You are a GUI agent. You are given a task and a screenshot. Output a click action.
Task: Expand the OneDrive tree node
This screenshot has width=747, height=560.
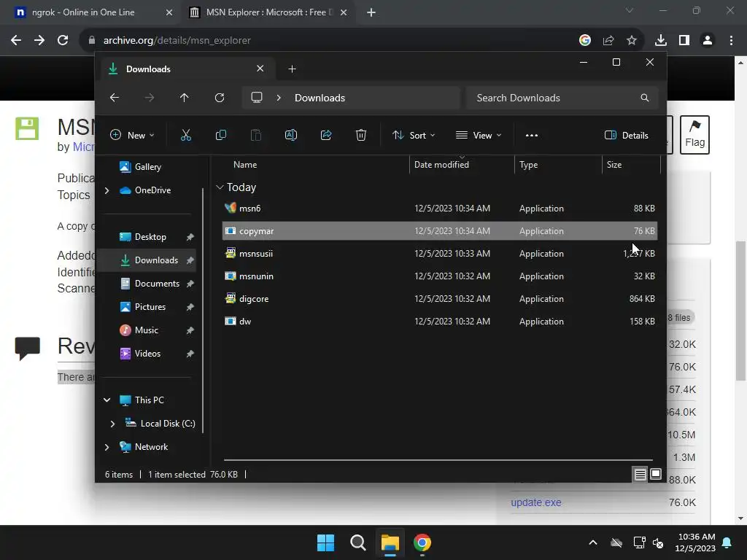(x=107, y=190)
